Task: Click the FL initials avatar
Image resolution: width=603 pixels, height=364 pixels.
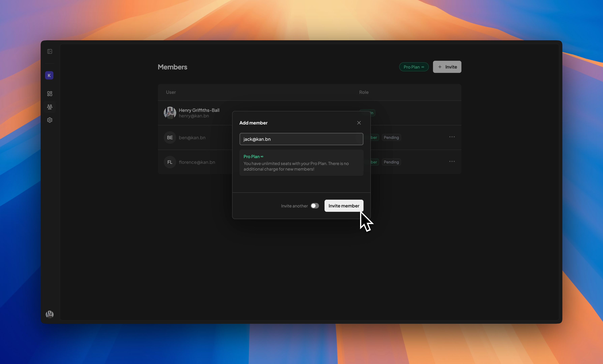Action: pos(170,162)
